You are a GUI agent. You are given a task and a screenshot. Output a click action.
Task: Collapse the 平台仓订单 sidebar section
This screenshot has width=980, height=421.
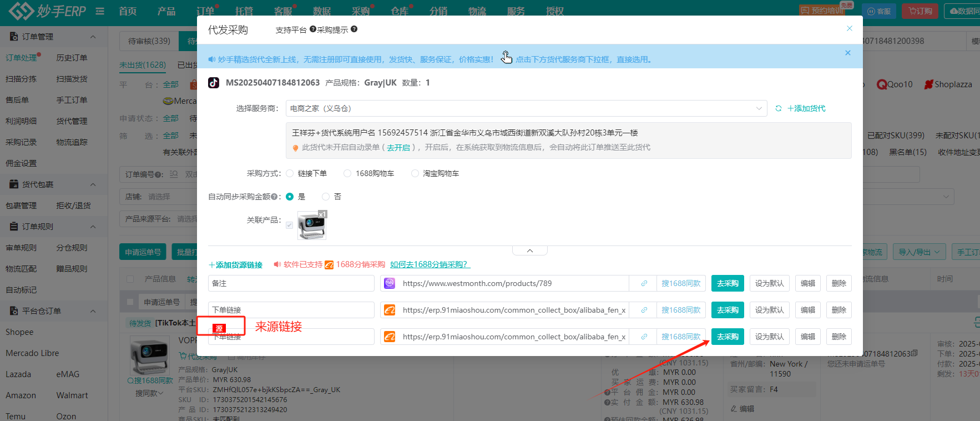[x=93, y=311]
